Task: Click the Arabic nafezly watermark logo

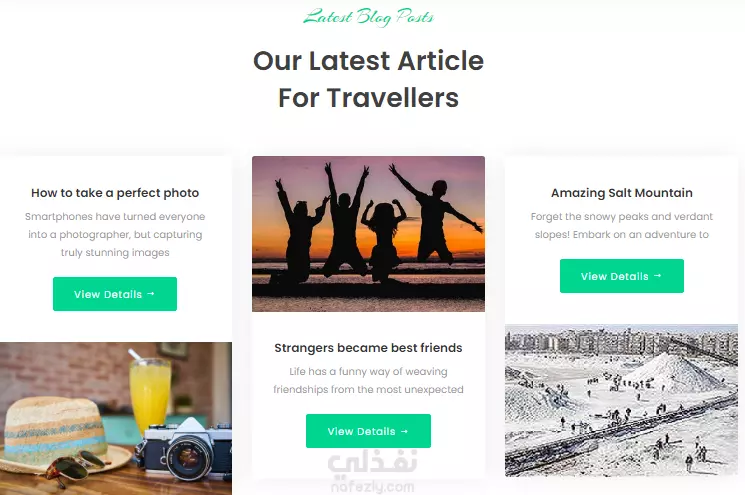Action: (x=372, y=464)
